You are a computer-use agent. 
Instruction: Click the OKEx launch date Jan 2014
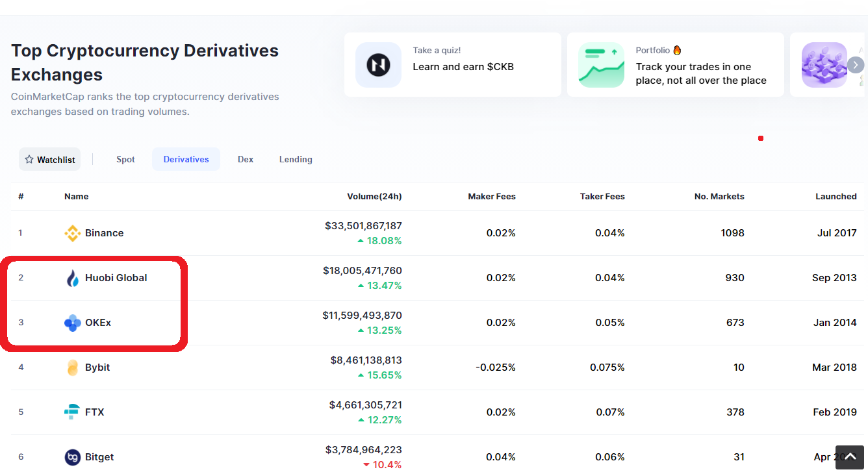coord(835,323)
